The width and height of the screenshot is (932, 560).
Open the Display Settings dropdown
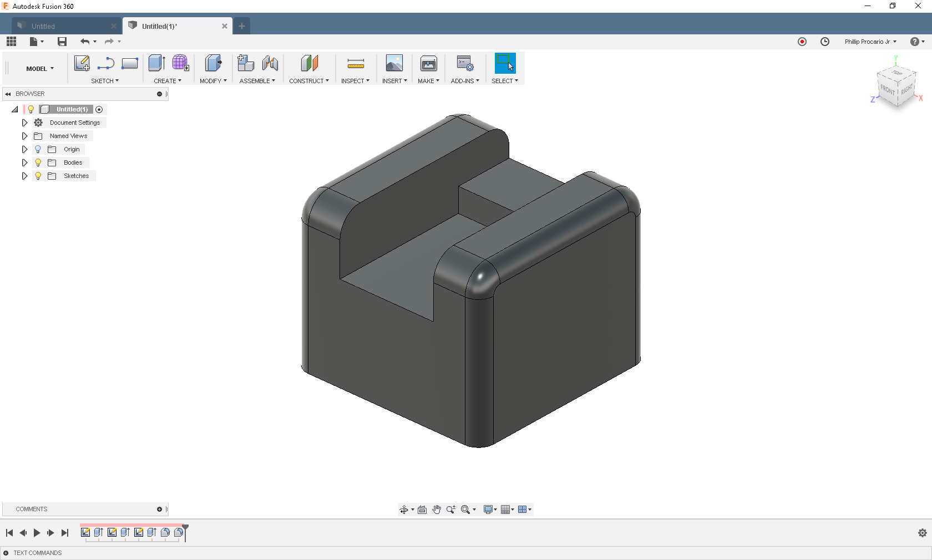click(490, 510)
